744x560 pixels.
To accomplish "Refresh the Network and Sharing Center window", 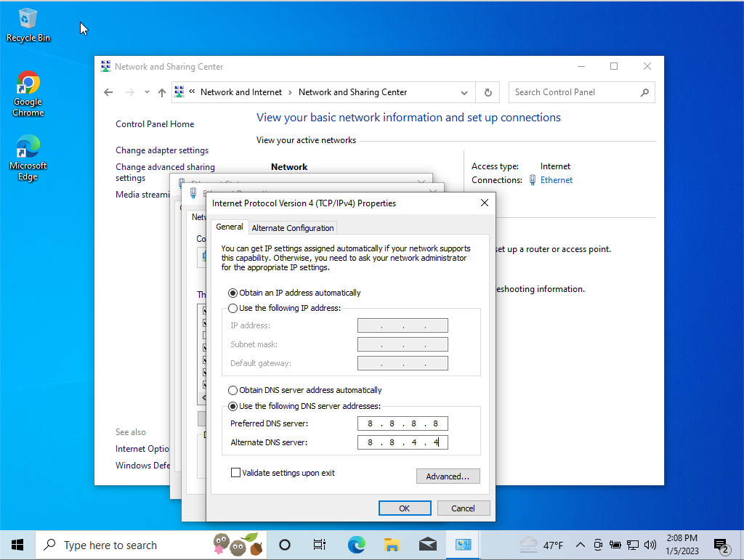I will 488,92.
